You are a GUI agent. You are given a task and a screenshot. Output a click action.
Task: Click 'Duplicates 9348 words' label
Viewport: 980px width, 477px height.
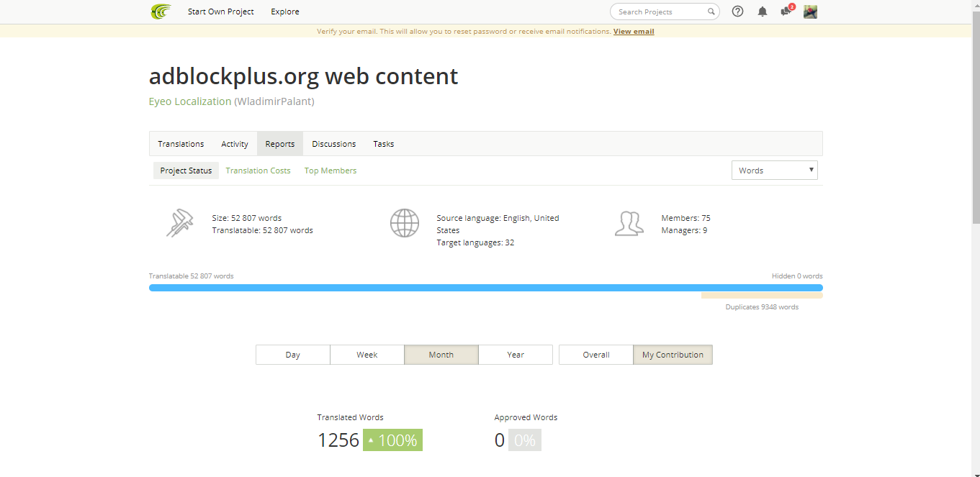point(762,307)
